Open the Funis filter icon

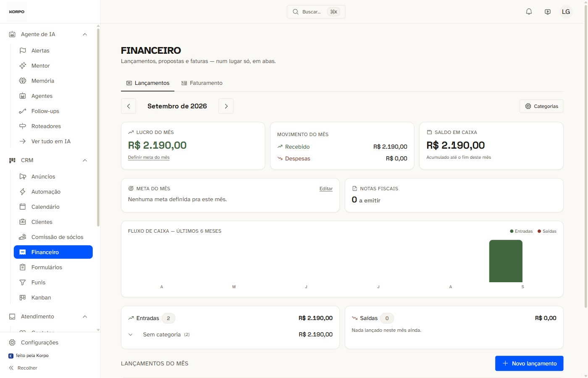tap(23, 282)
